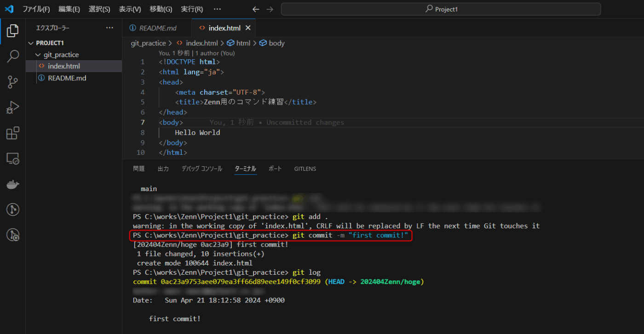Viewport: 644px width, 334px height.
Task: Open 編集(E) menu
Action: [69, 9]
